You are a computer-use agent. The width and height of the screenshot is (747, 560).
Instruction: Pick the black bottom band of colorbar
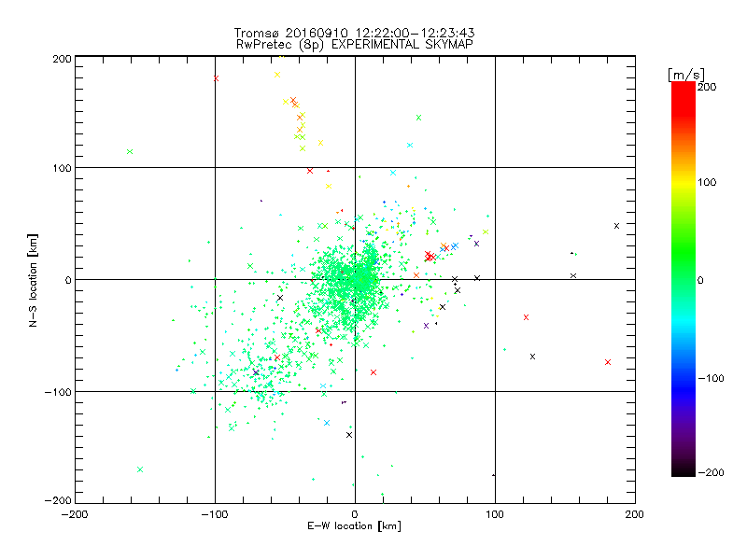coord(684,469)
